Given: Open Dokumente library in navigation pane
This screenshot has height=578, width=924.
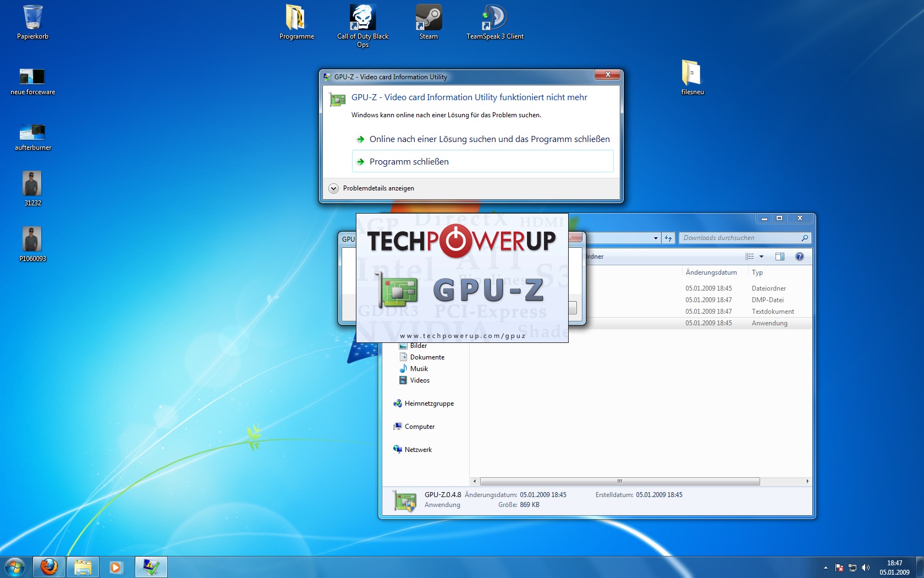Looking at the screenshot, I should [422, 357].
